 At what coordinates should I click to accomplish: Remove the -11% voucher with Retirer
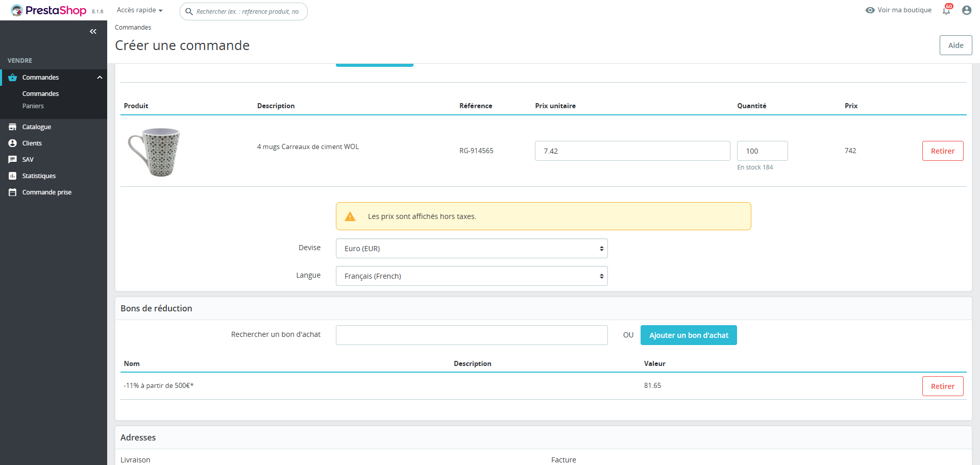tap(942, 386)
